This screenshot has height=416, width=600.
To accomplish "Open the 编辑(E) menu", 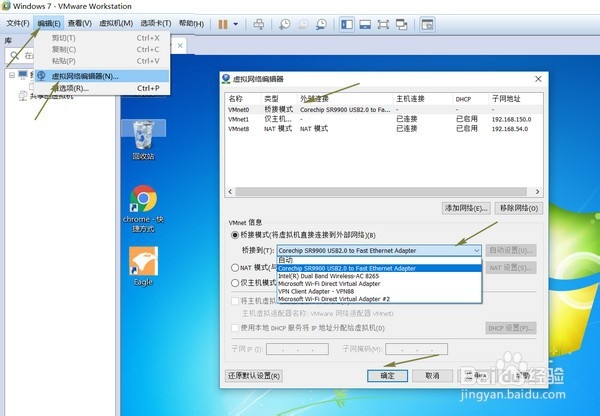I will coord(49,24).
